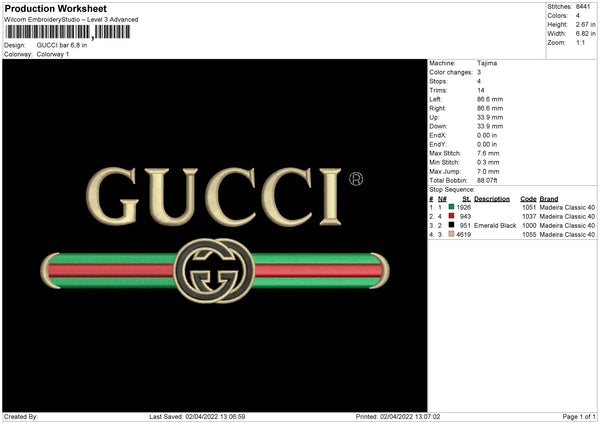
Task: Click the black thread color swatch
Action: click(451, 225)
